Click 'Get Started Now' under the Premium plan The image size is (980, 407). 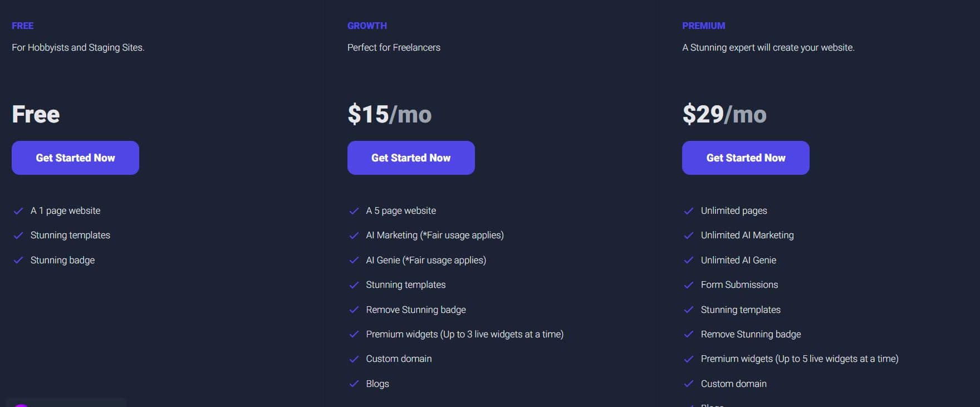(746, 158)
